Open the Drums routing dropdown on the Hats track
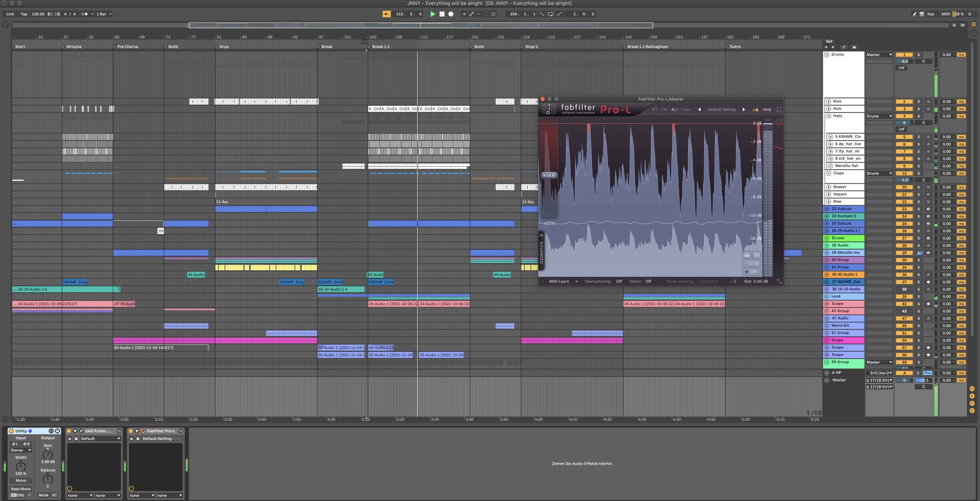The image size is (980, 501). (879, 116)
